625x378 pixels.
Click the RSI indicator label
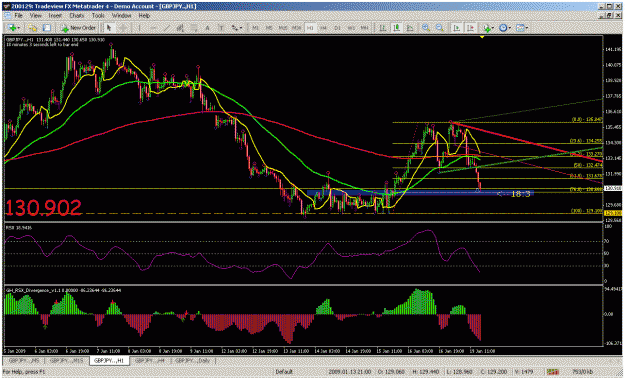click(19, 228)
